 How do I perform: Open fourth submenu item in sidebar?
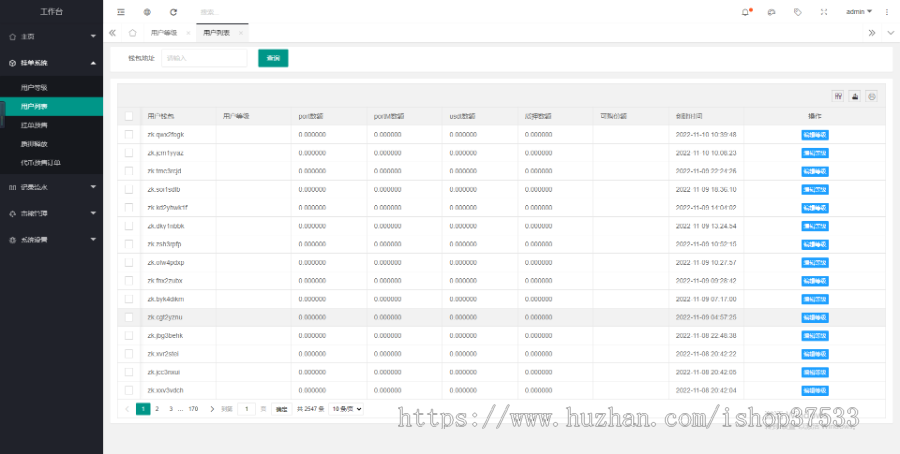52,144
